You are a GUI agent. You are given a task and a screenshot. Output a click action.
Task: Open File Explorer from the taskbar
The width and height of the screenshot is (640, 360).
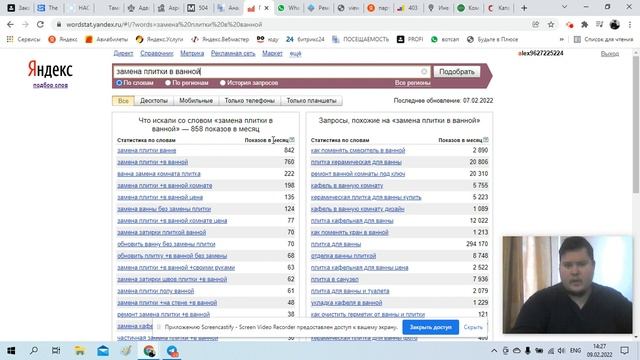(x=79, y=351)
